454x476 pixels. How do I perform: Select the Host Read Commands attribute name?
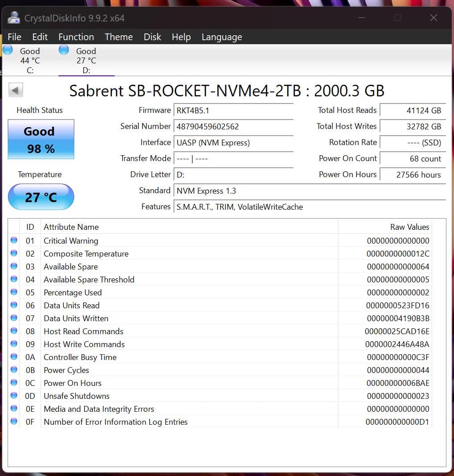pyautogui.click(x=83, y=331)
